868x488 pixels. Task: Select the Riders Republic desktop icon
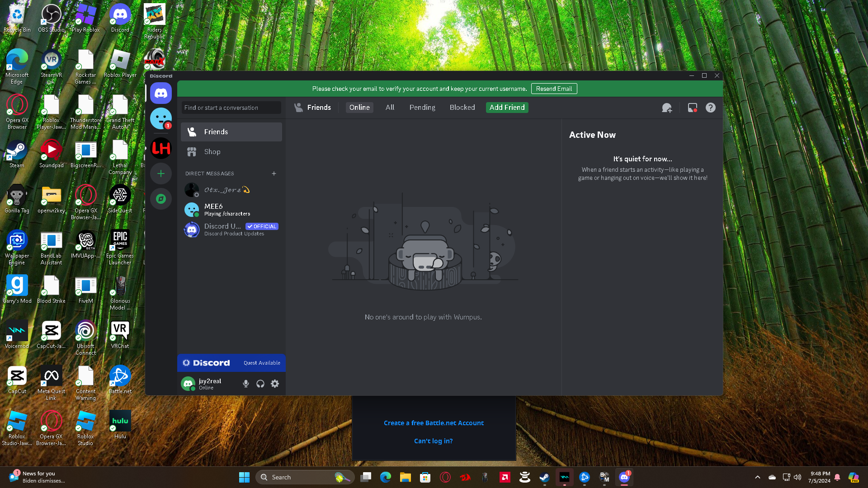click(155, 22)
